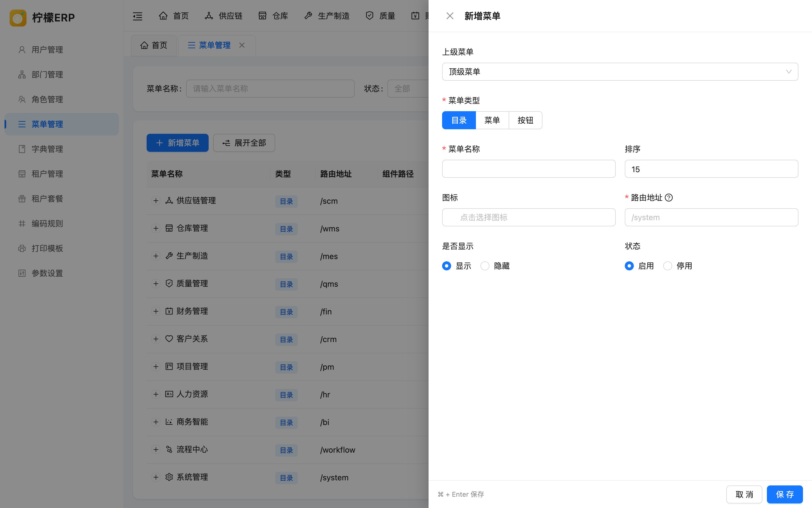Image resolution: width=812 pixels, height=508 pixels.
Task: Click the 柠檬ERP lemon logo
Action: click(18, 18)
